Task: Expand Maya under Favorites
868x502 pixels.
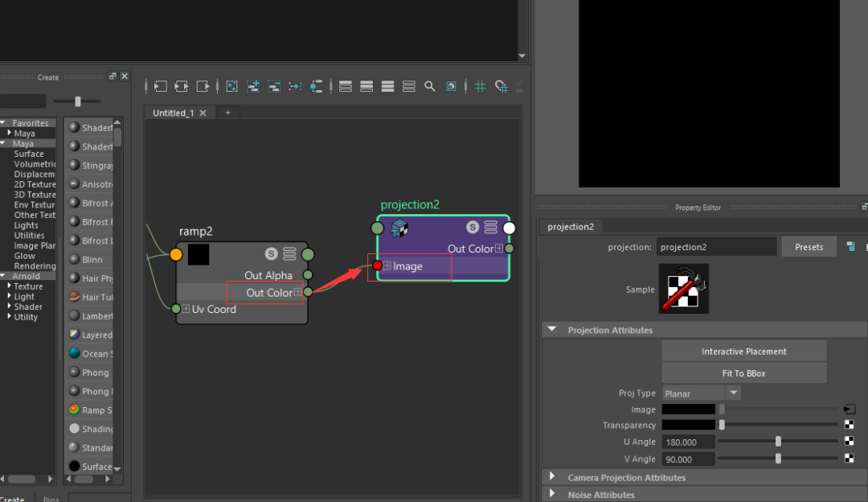Action: (9, 133)
